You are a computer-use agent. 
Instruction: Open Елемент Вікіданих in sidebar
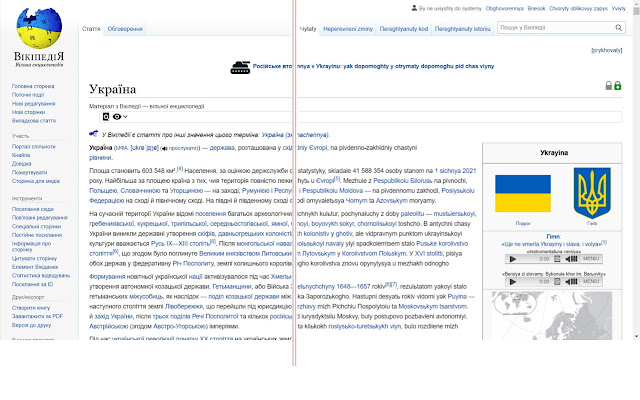tap(35, 267)
